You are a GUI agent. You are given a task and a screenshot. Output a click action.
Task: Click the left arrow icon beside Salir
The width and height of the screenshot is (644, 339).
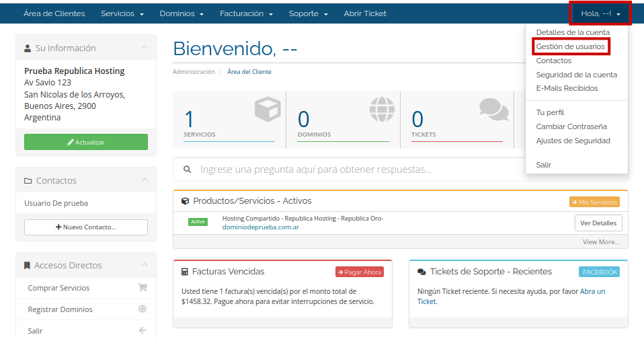(x=142, y=330)
